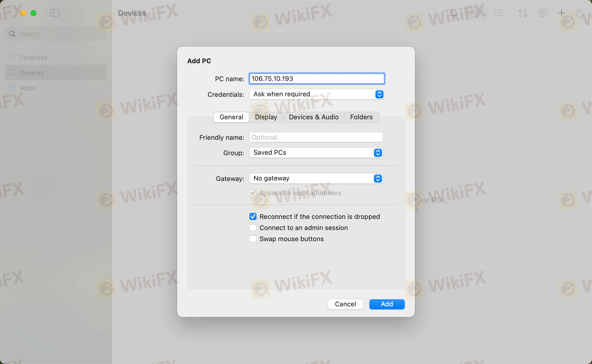
Task: Expand the Group Saved PCs dropdown
Action: click(x=316, y=153)
